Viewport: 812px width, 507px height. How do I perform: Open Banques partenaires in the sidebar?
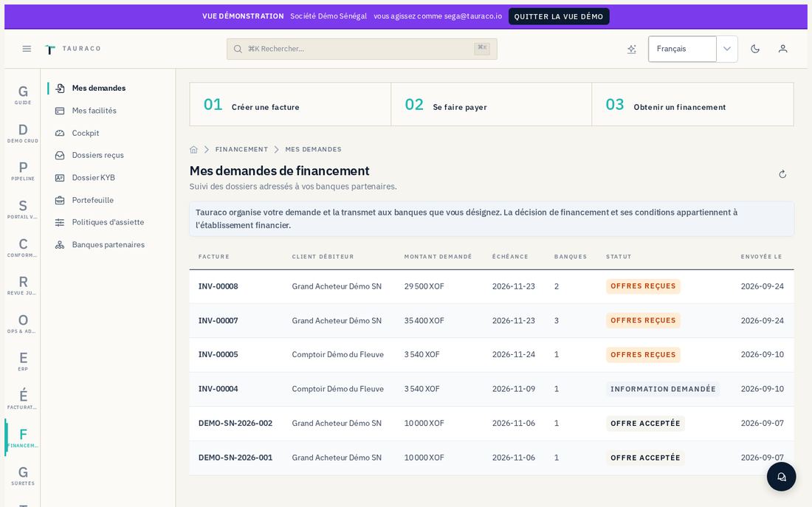(x=108, y=244)
